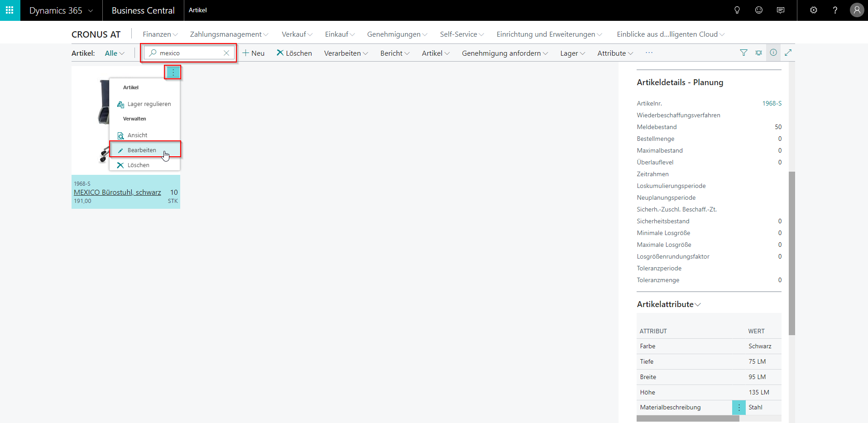This screenshot has height=423, width=868.
Task: Open the lightbulb ideas icon
Action: pos(737,10)
